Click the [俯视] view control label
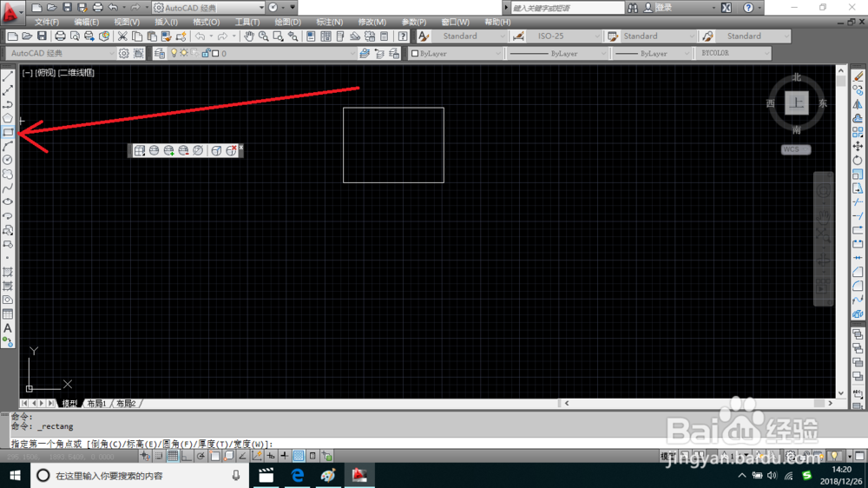 pos(45,73)
